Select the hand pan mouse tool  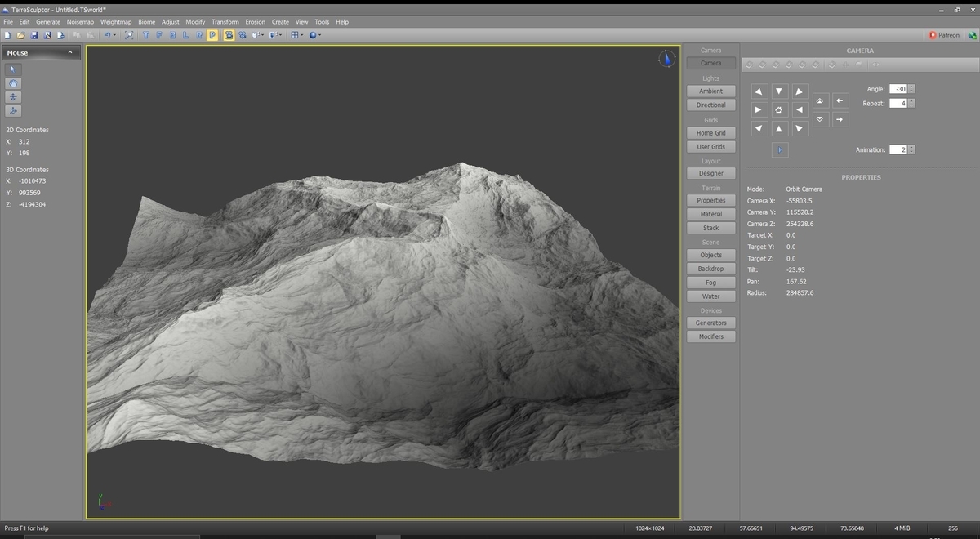coord(13,83)
